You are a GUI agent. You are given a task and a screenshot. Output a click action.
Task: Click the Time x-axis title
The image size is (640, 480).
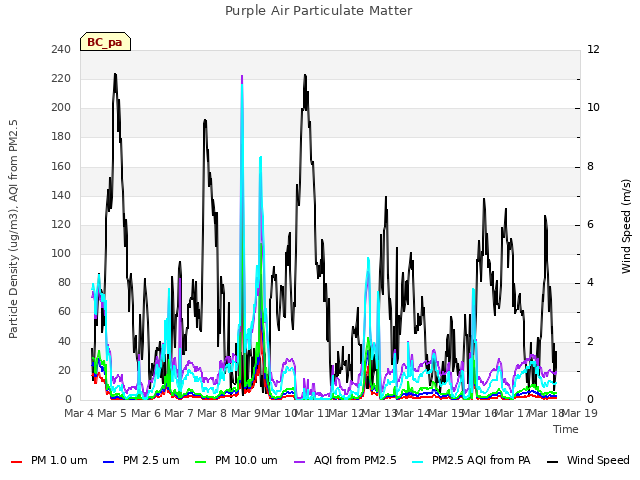pyautogui.click(x=566, y=429)
